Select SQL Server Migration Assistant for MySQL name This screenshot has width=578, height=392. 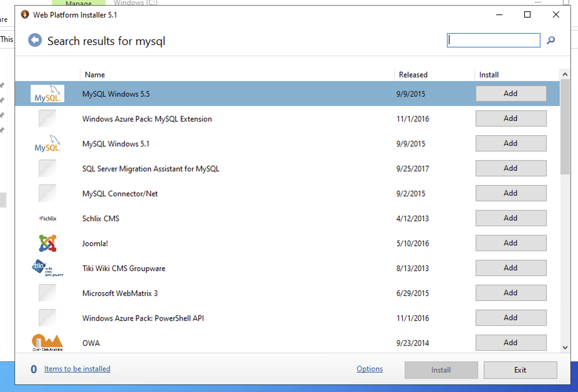151,169
